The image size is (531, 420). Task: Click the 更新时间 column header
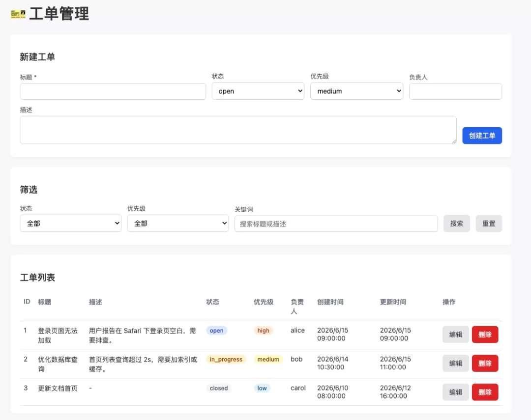click(393, 302)
